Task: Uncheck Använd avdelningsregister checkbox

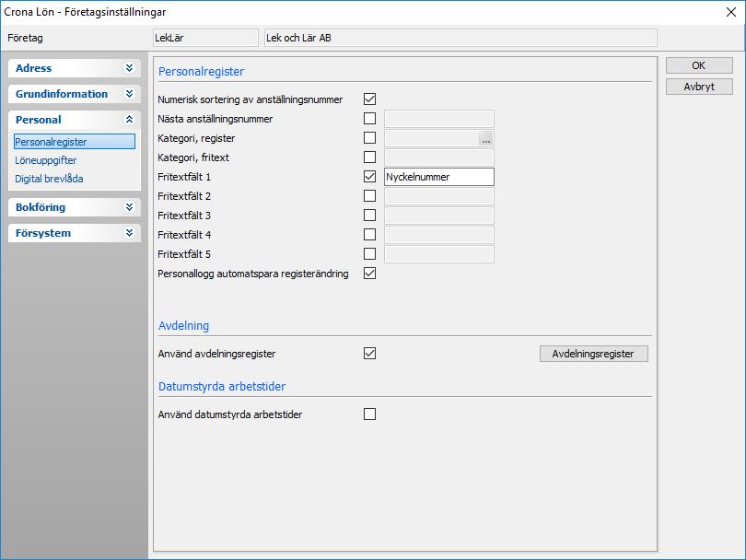Action: tap(369, 354)
